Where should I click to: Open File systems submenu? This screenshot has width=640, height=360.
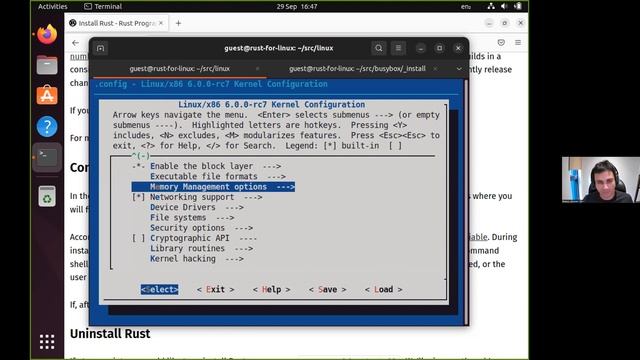192,218
